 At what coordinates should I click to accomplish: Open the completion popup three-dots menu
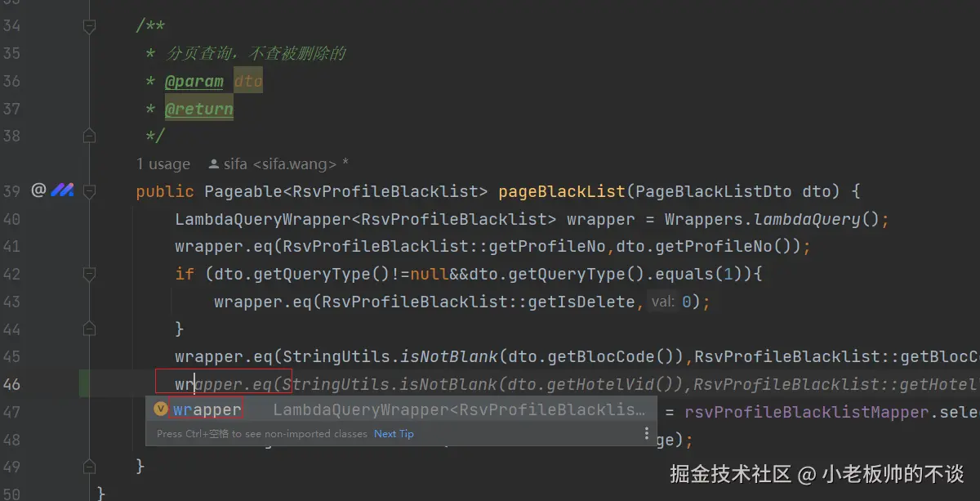point(646,433)
